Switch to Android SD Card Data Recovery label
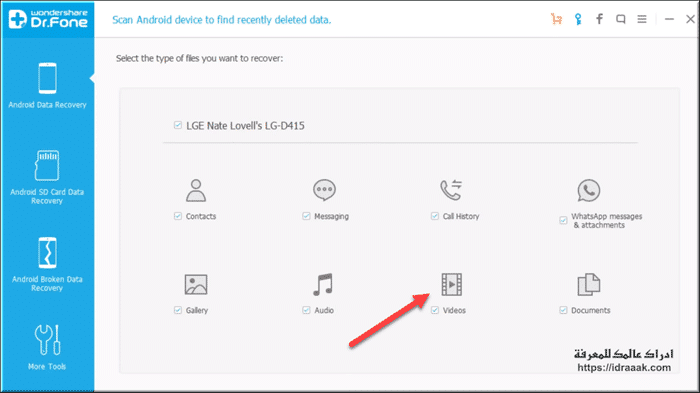Screen dimensions: 700x393 tap(47, 196)
